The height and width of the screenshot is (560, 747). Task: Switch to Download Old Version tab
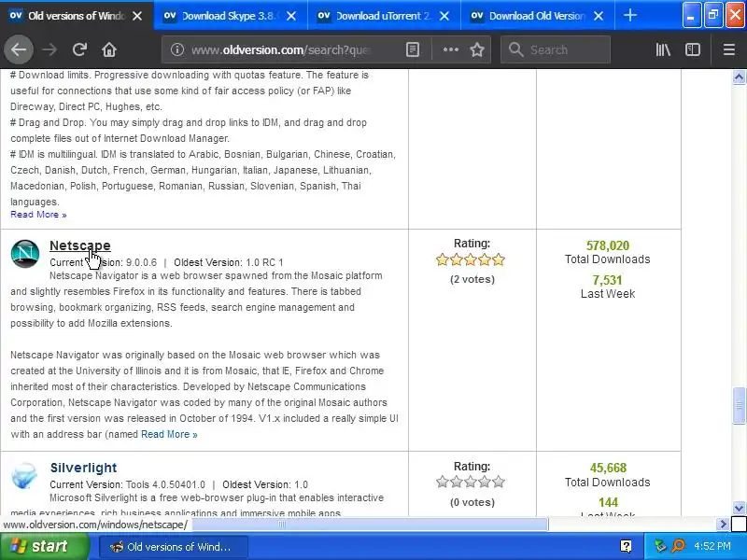(x=538, y=16)
